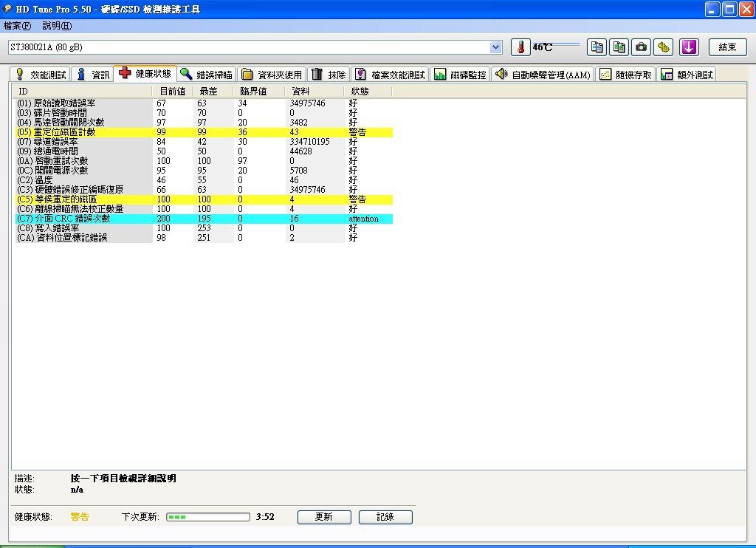Open the 自動噪聲管理 (AAM) tab
Image resolution: width=756 pixels, height=548 pixels.
[543, 75]
